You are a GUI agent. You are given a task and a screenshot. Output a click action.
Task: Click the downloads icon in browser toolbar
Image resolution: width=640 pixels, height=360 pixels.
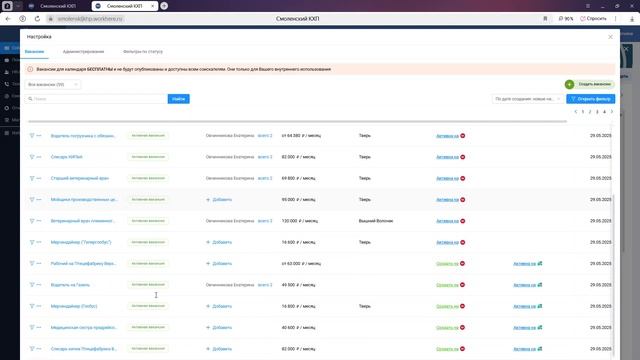click(632, 19)
